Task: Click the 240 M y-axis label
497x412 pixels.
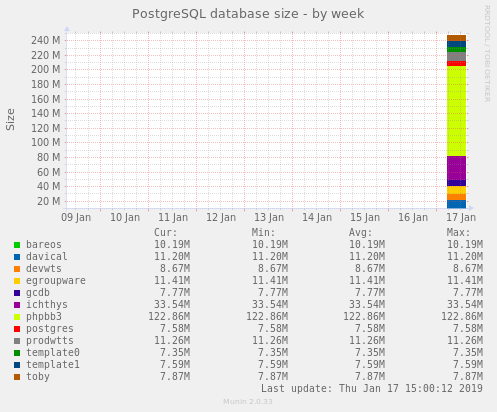Action: (46, 40)
